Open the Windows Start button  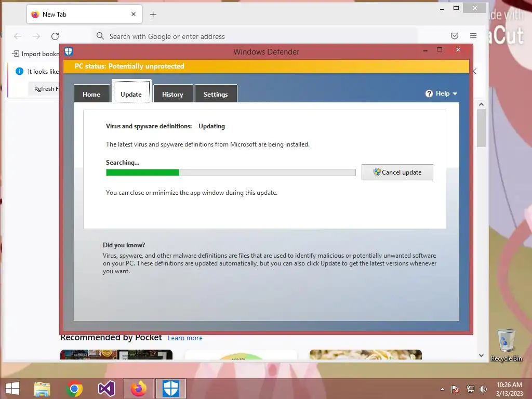12,389
